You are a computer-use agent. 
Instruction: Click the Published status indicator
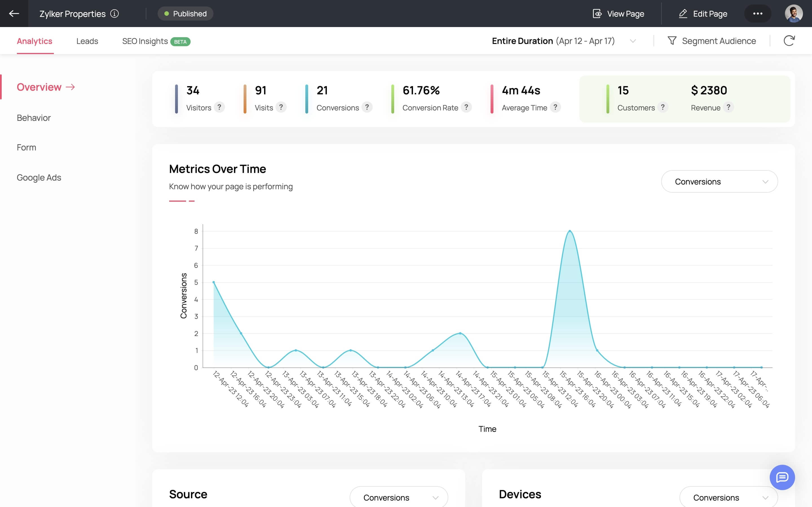click(x=185, y=14)
